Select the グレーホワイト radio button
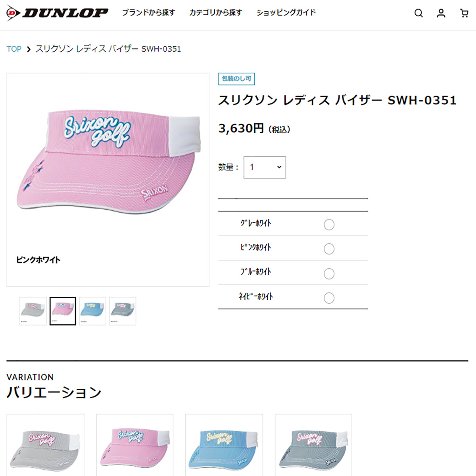This screenshot has height=476, width=476. coord(329,225)
